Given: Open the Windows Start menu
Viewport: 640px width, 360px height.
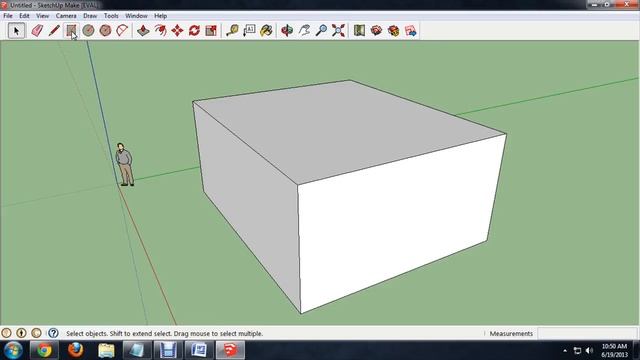Looking at the screenshot, I should [x=13, y=350].
